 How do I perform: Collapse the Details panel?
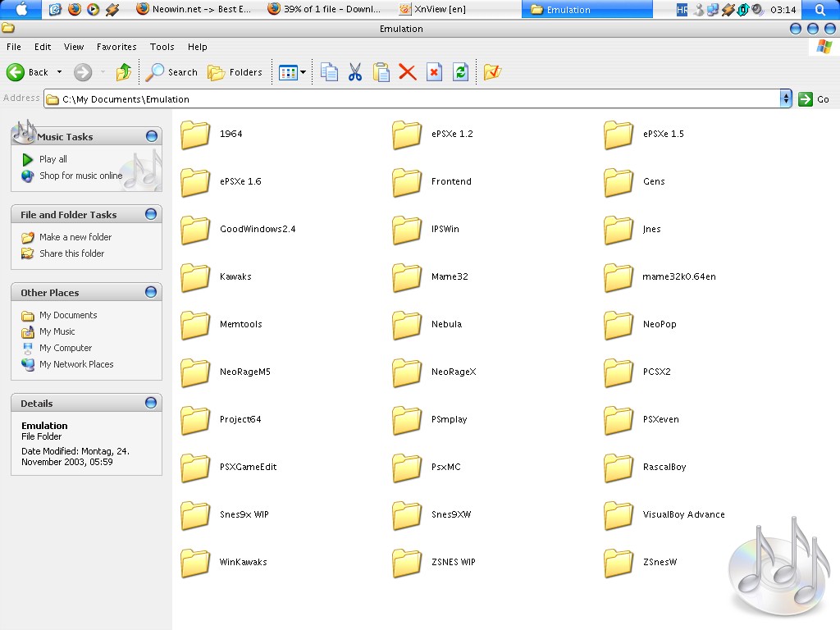151,403
